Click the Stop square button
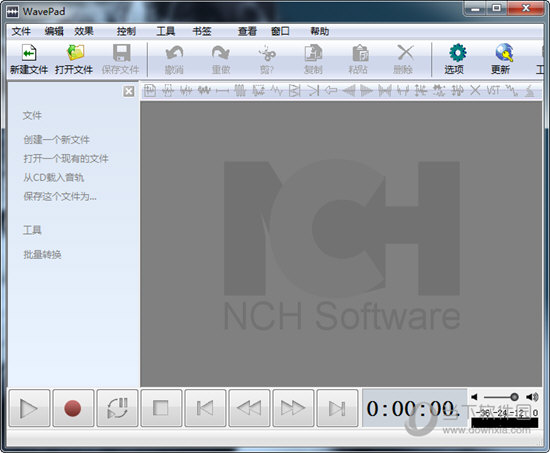 click(161, 408)
